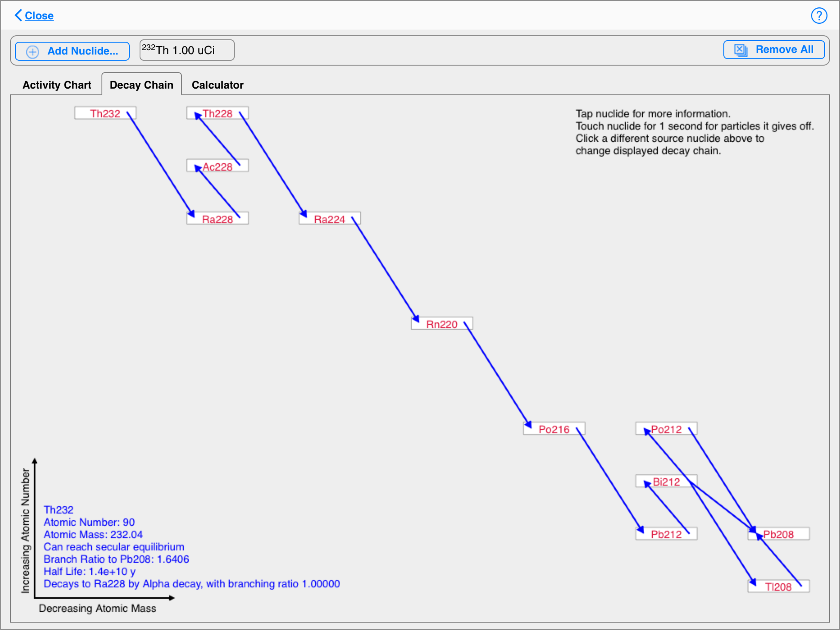Tap the Th232 nuclide box
Image resolution: width=840 pixels, height=630 pixels.
[x=105, y=113]
